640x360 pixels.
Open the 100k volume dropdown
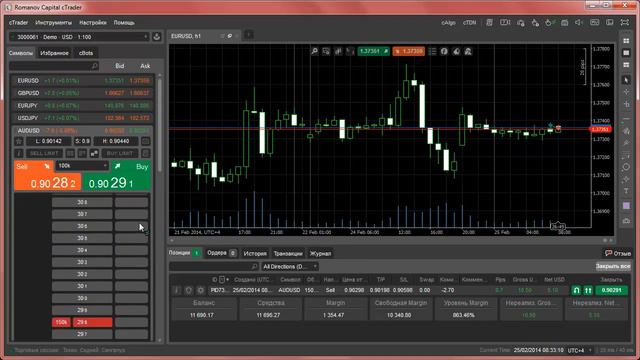(x=82, y=166)
